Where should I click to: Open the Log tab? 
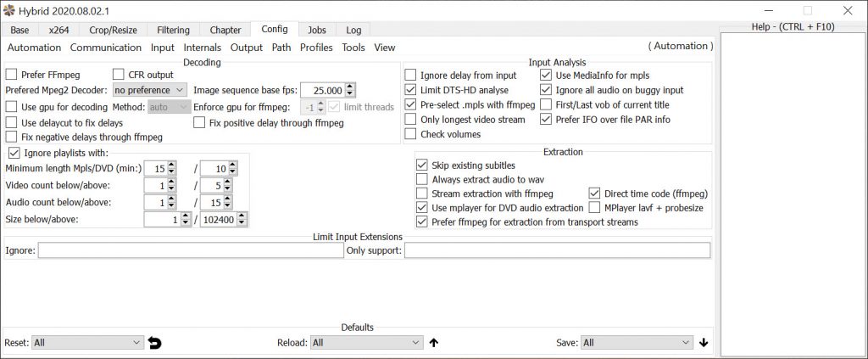point(353,30)
